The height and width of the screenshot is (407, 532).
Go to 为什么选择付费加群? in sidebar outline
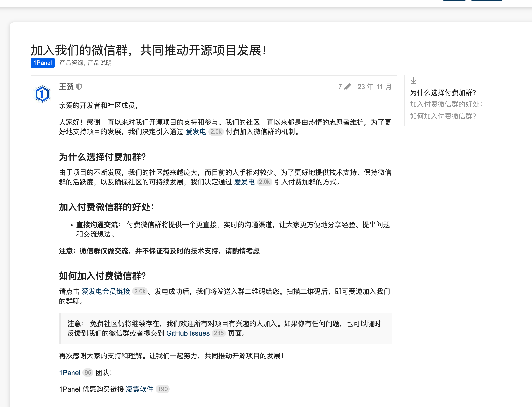443,93
